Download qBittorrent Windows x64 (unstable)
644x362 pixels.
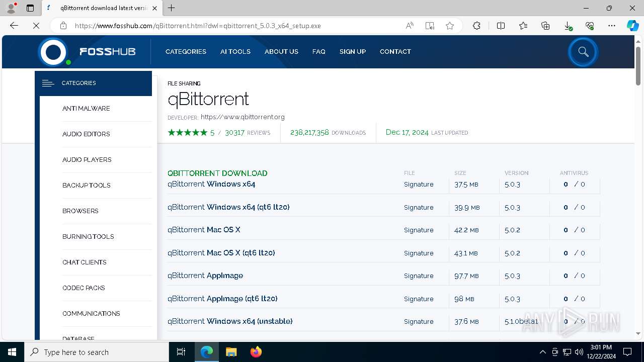click(230, 321)
